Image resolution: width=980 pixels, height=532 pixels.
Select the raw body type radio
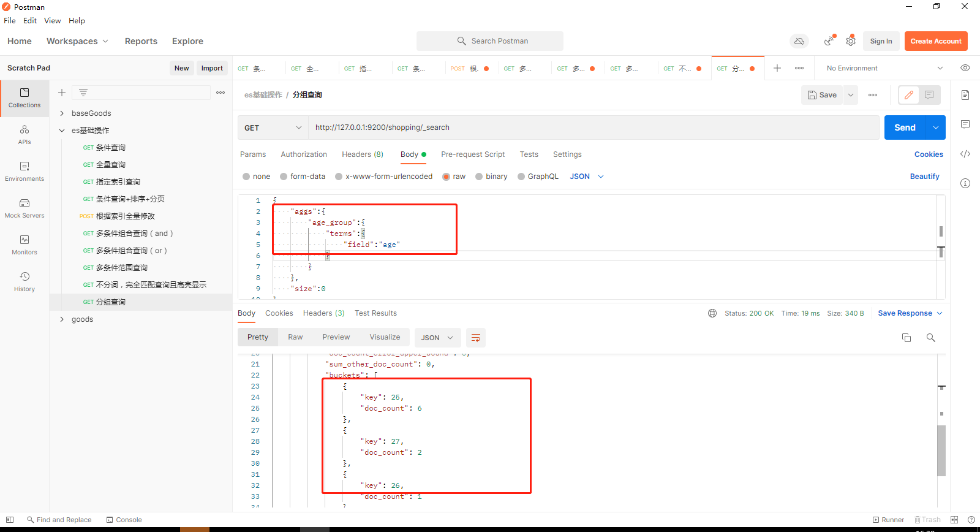(447, 177)
